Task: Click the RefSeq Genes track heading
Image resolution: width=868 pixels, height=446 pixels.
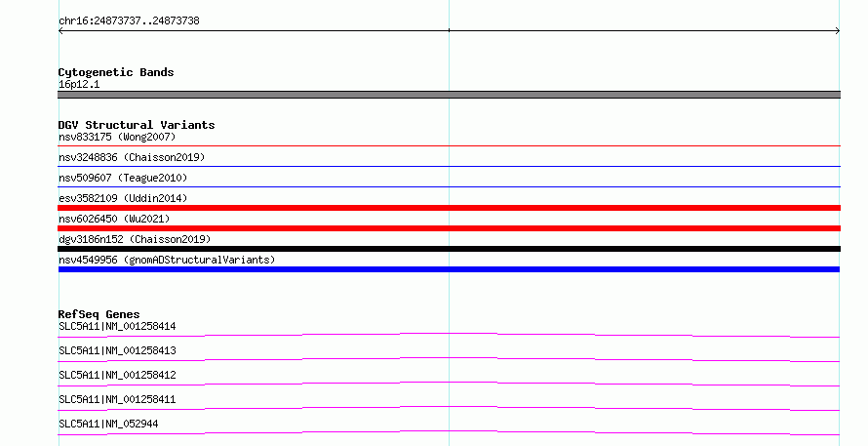Action: point(99,314)
